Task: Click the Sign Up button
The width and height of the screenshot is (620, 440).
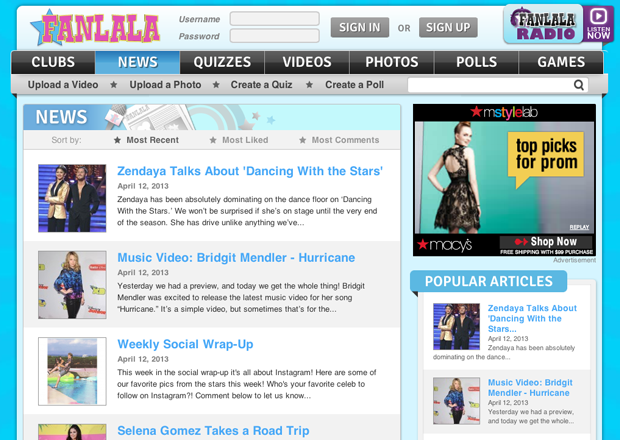Action: coord(448,27)
